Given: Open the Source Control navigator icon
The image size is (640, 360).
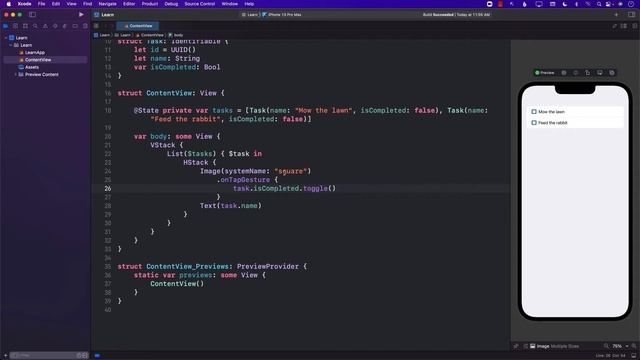Looking at the screenshot, I should coord(16,26).
